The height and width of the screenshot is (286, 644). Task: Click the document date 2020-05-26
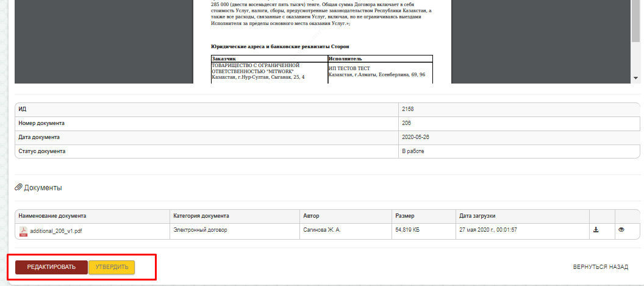click(x=415, y=137)
